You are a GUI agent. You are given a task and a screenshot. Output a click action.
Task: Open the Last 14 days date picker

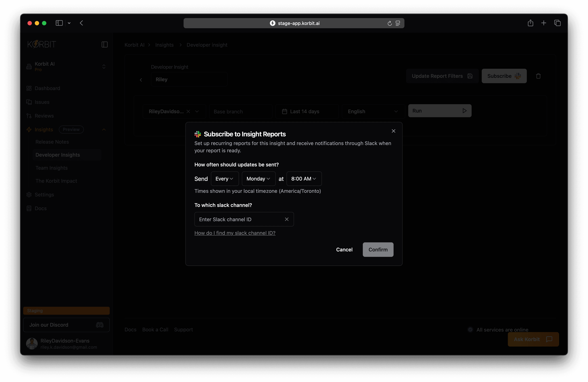point(307,112)
